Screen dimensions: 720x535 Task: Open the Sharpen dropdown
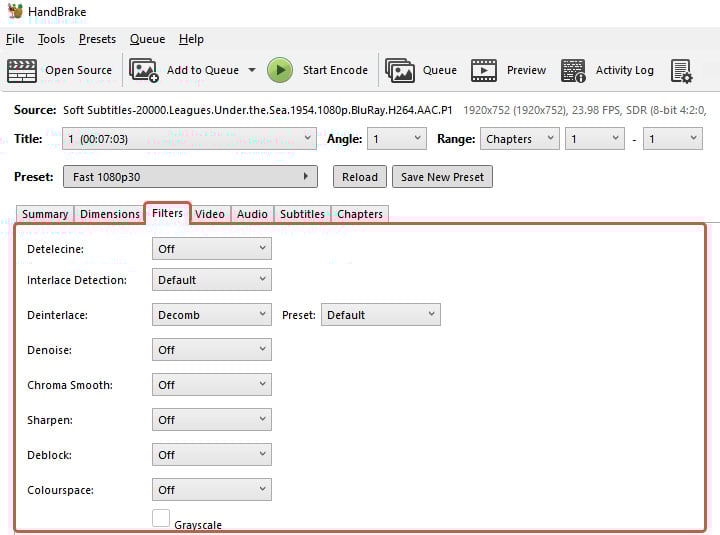coord(212,419)
